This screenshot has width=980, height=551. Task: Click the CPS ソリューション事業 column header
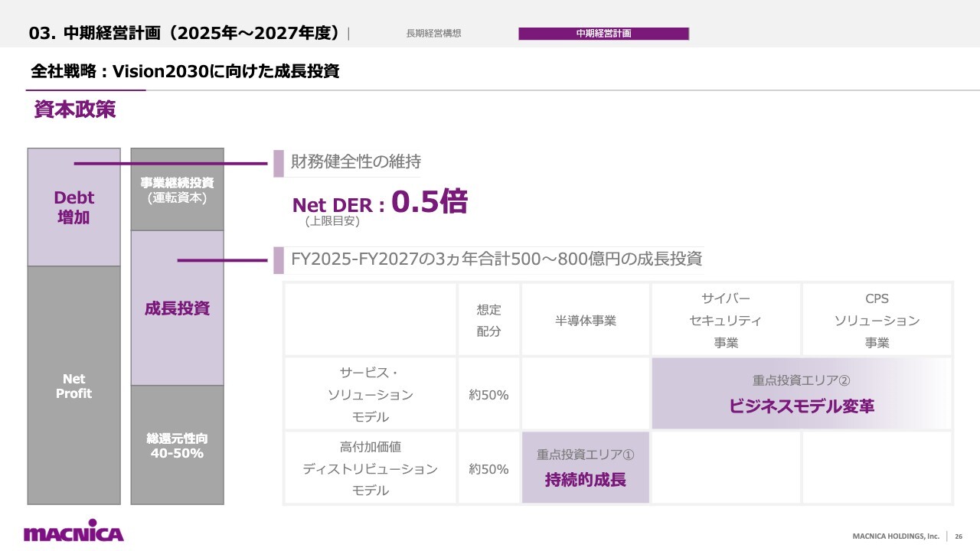click(x=877, y=321)
